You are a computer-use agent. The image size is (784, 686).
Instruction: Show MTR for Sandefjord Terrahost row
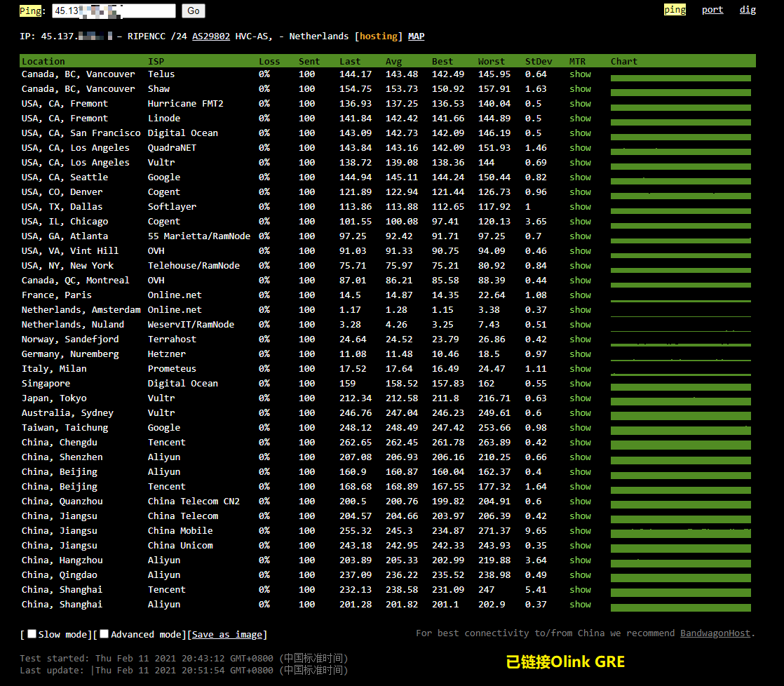(x=580, y=339)
